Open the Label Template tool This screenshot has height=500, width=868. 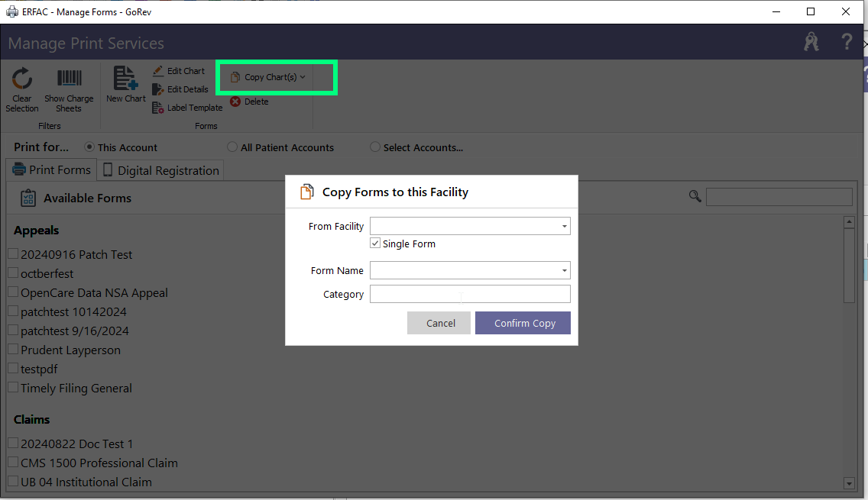point(187,108)
